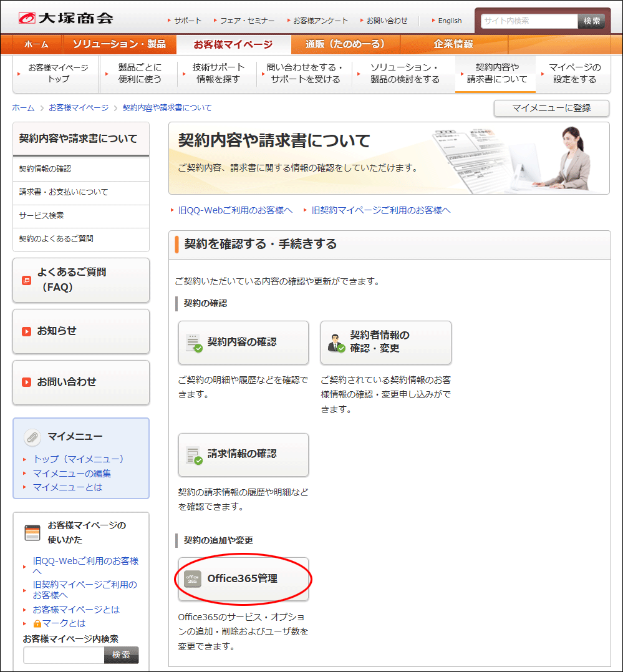
Task: Open the 企業情報 tab
Action: click(x=453, y=44)
